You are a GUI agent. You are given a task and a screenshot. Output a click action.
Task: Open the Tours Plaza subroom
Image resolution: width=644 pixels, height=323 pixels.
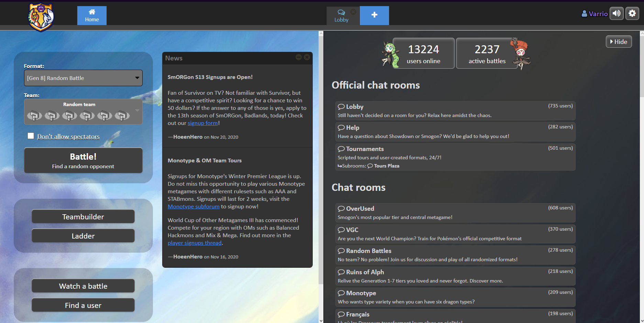click(384, 166)
